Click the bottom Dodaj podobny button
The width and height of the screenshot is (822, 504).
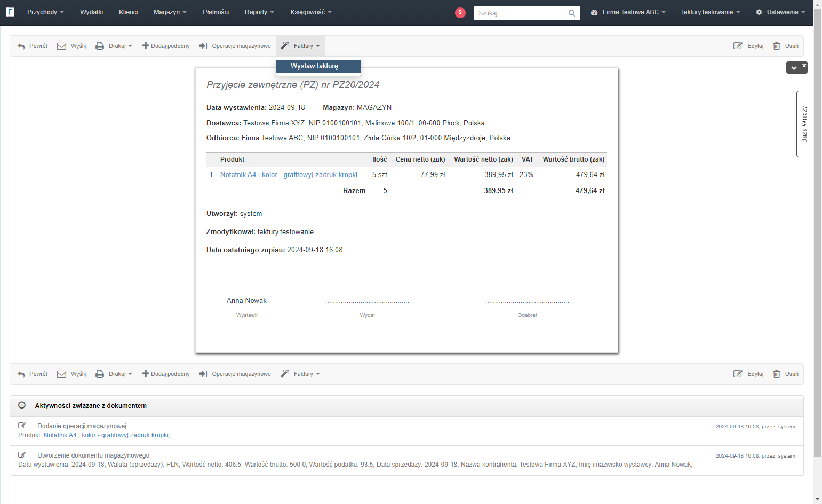point(166,374)
